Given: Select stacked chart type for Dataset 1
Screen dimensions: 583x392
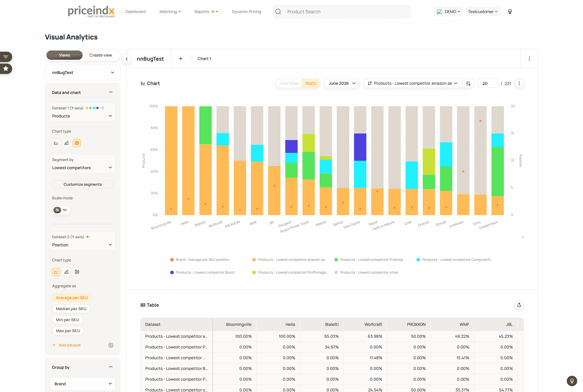Looking at the screenshot, I should (77, 143).
